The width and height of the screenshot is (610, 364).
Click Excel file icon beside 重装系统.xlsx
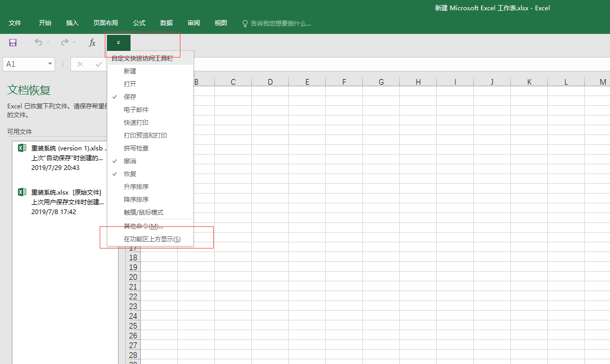pos(22,192)
